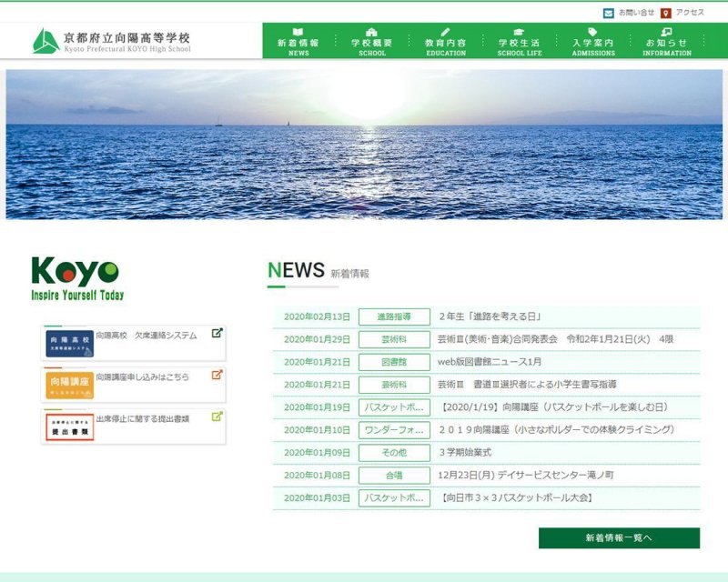The height and width of the screenshot is (582, 728).
Task: Click light green external link icon for 出席停止 documents
Action: point(217,416)
